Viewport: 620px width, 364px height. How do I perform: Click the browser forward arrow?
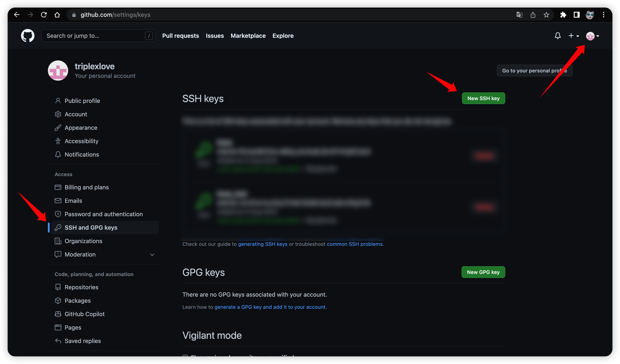coord(30,15)
